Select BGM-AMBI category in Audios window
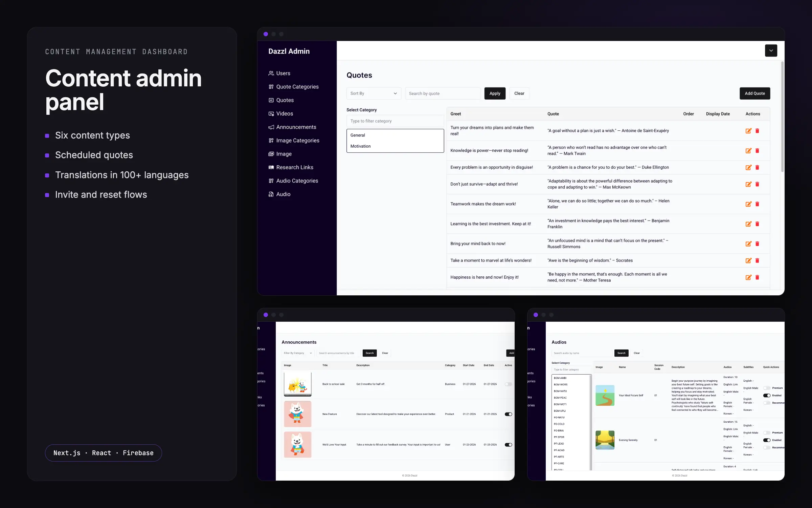Screen dimensions: 812x508 tap(570, 378)
